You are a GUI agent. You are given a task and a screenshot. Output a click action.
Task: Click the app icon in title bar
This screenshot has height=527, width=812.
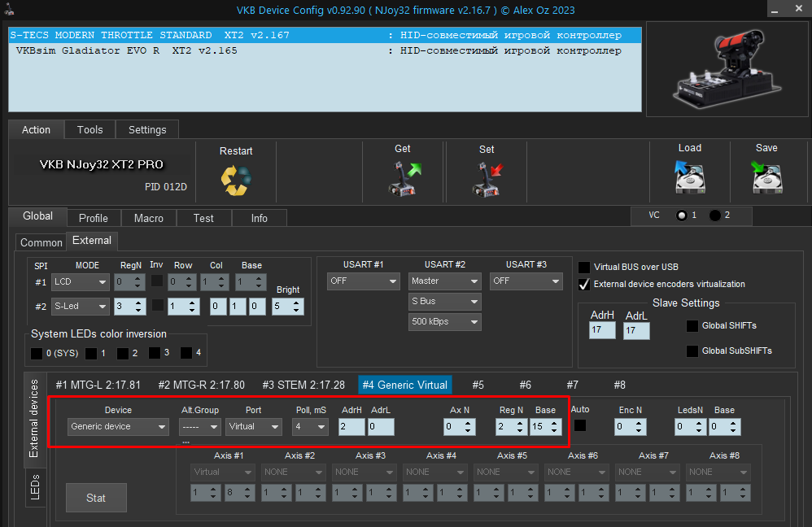[9, 9]
